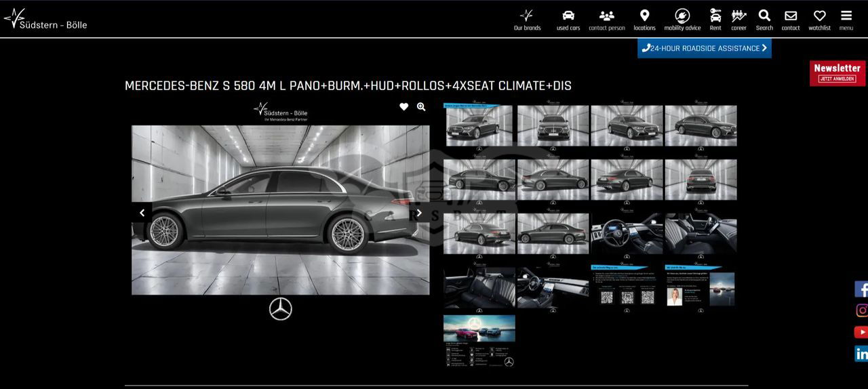
Task: Open the Facebook social icon
Action: 861,289
